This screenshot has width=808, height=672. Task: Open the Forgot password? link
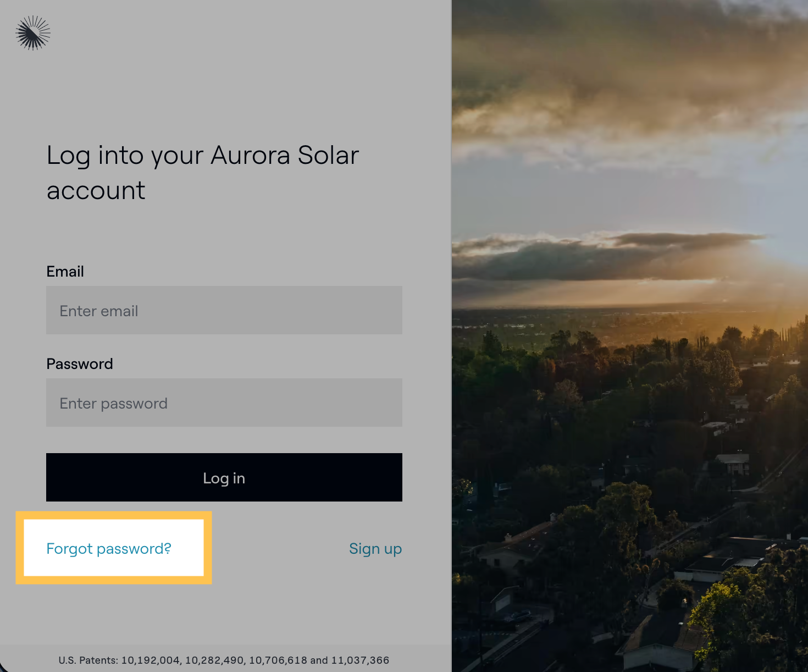coord(109,549)
